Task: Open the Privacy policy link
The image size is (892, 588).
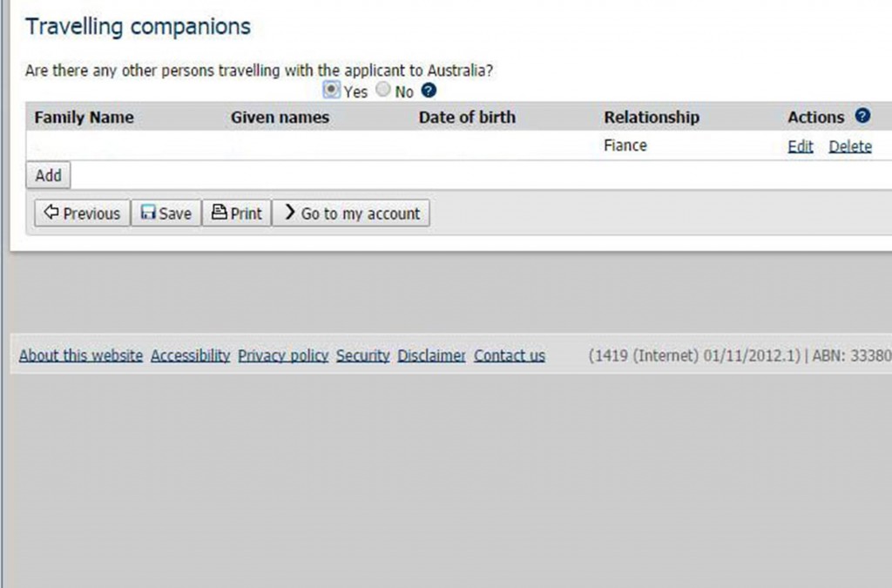Action: coord(283,355)
